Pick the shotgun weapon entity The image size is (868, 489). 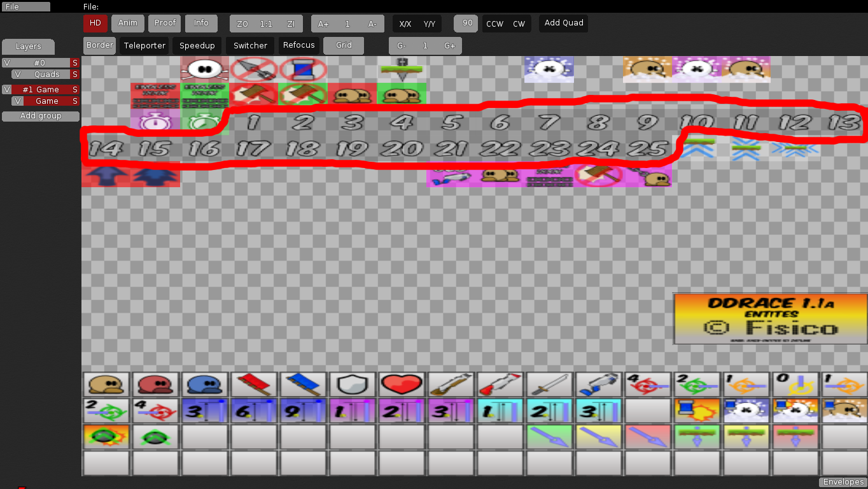click(451, 385)
